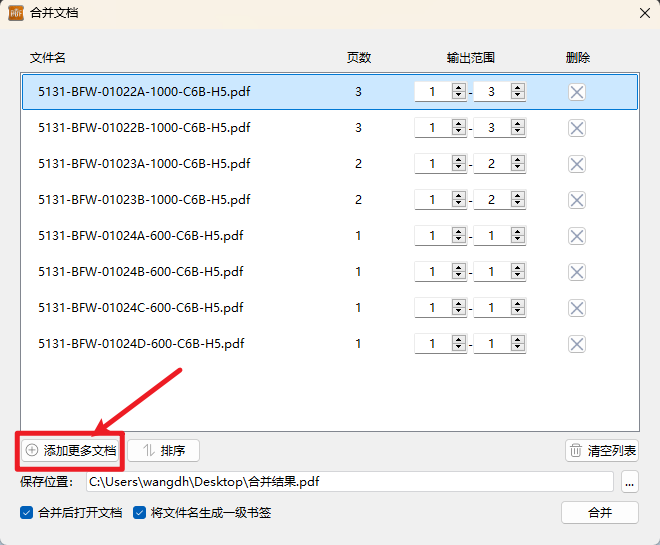The width and height of the screenshot is (660, 545).
Task: Delete 5131-BFW-01022A-1000-C6B-H5.pdf using its X icon
Action: point(577,92)
